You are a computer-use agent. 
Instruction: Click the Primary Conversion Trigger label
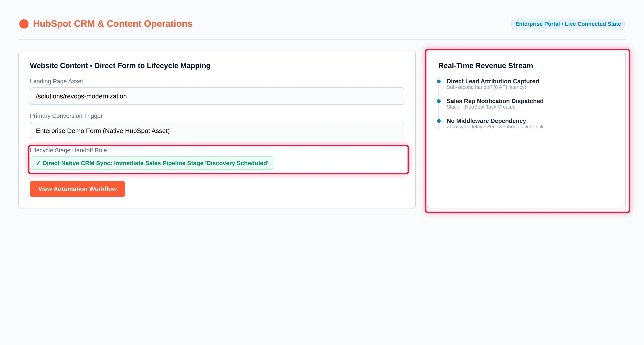tap(66, 116)
